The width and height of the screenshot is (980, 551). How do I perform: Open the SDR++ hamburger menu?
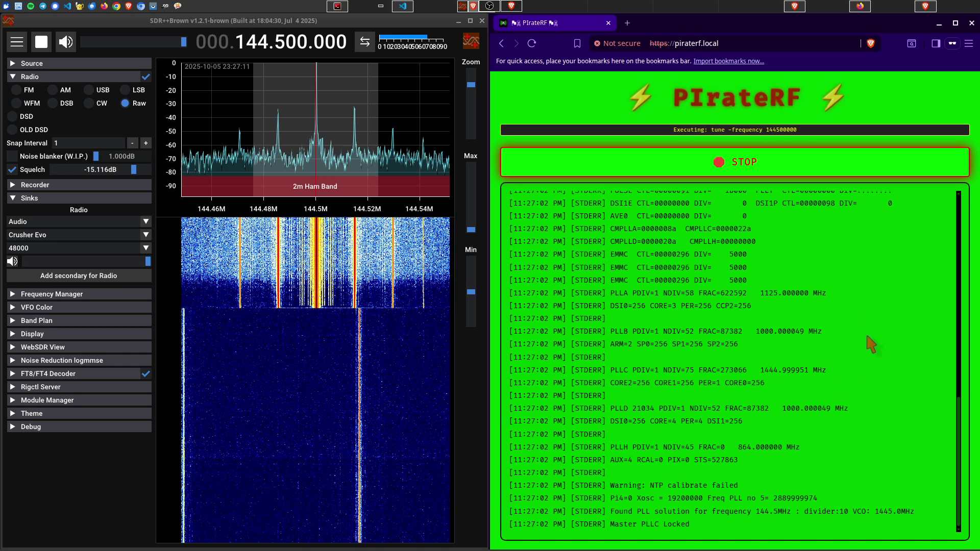[x=17, y=42]
